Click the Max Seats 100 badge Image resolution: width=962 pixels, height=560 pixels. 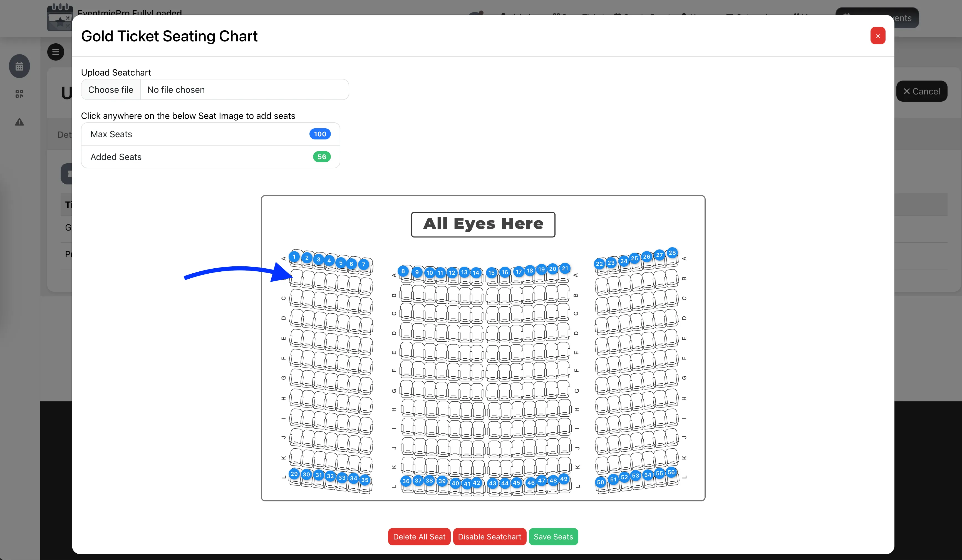[319, 134]
